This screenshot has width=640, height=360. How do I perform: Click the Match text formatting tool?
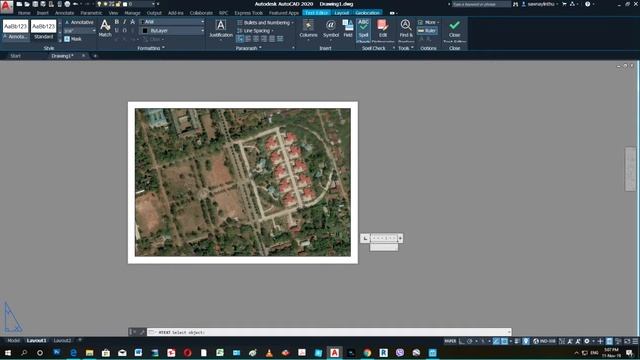(x=105, y=29)
